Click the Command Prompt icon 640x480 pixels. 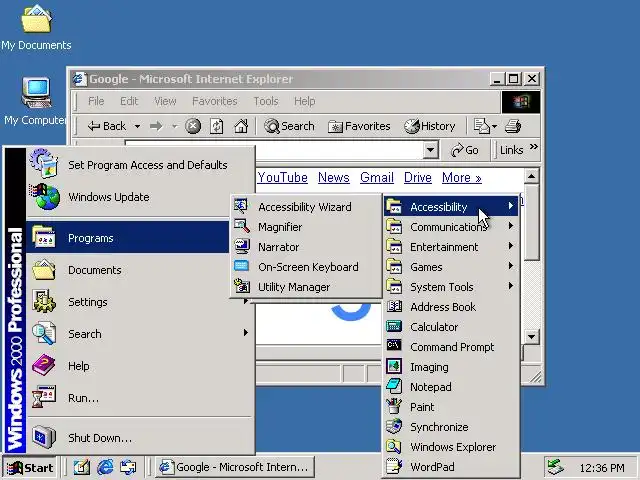[394, 346]
